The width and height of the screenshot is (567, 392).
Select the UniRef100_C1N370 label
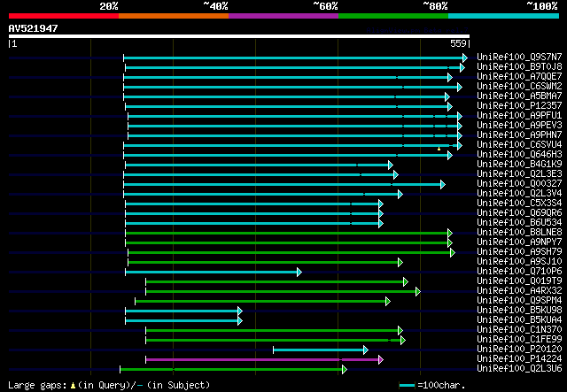pyautogui.click(x=519, y=329)
